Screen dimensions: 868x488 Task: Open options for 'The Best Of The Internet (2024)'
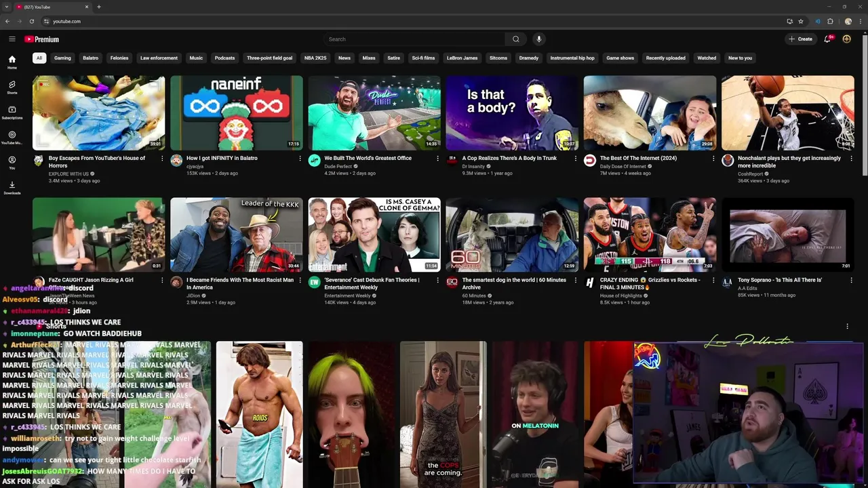pyautogui.click(x=713, y=159)
